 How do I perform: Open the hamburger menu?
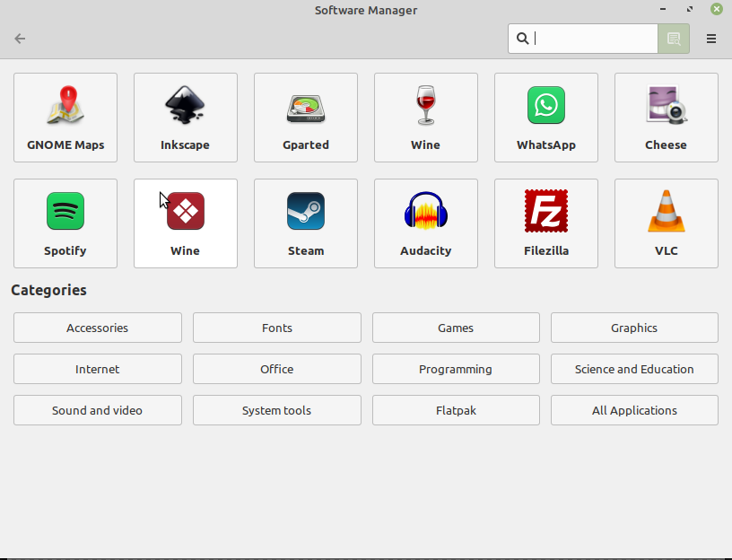click(x=711, y=39)
